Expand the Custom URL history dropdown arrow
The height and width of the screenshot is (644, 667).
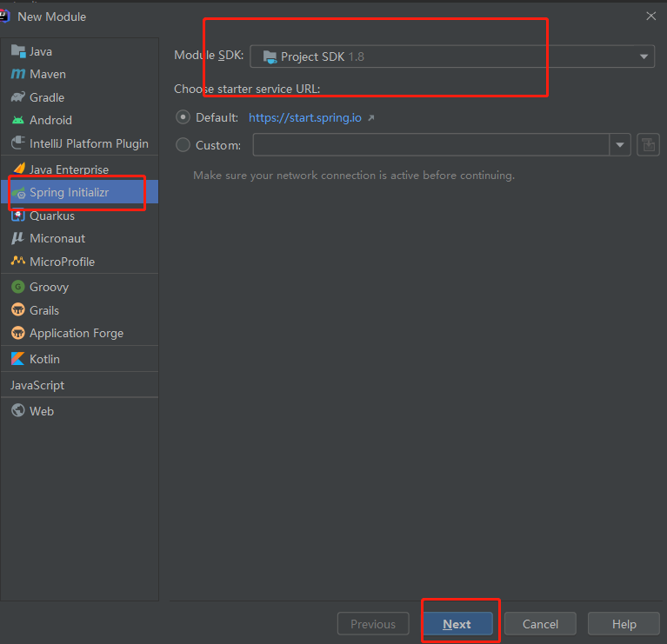tap(620, 145)
